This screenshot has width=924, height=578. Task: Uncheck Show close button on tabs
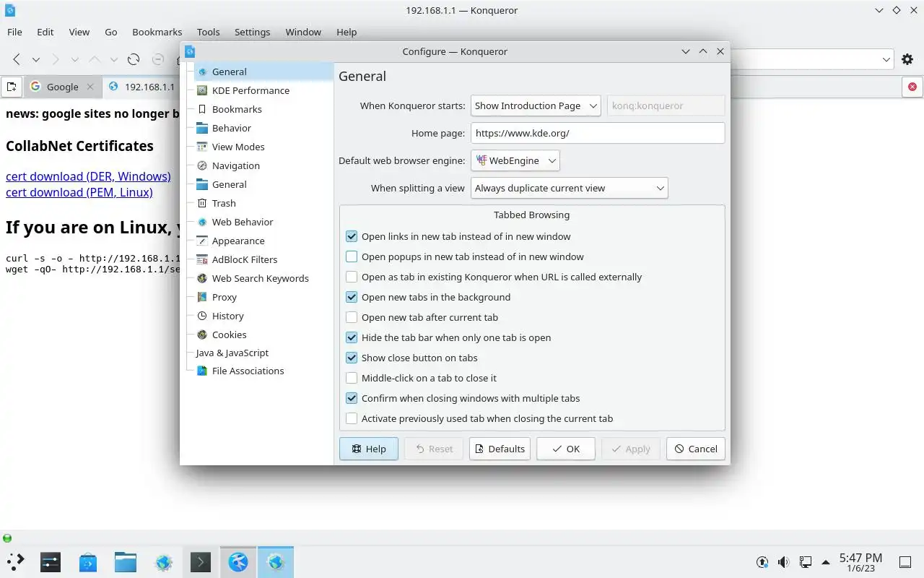(352, 358)
